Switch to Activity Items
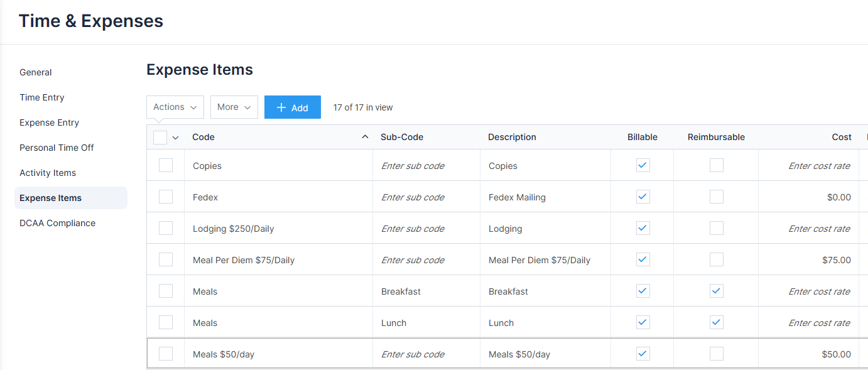This screenshot has width=868, height=370. click(x=48, y=173)
